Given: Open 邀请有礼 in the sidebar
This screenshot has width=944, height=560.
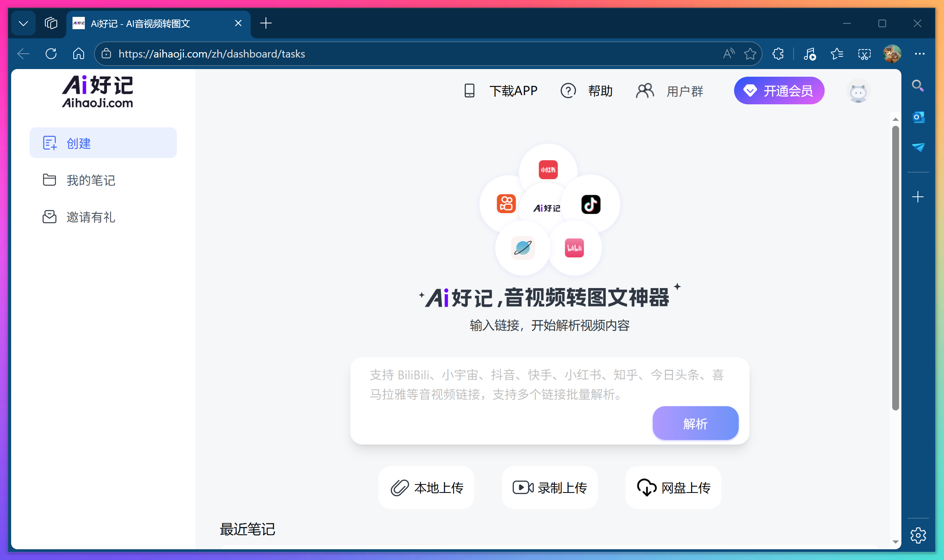Looking at the screenshot, I should click(x=103, y=217).
